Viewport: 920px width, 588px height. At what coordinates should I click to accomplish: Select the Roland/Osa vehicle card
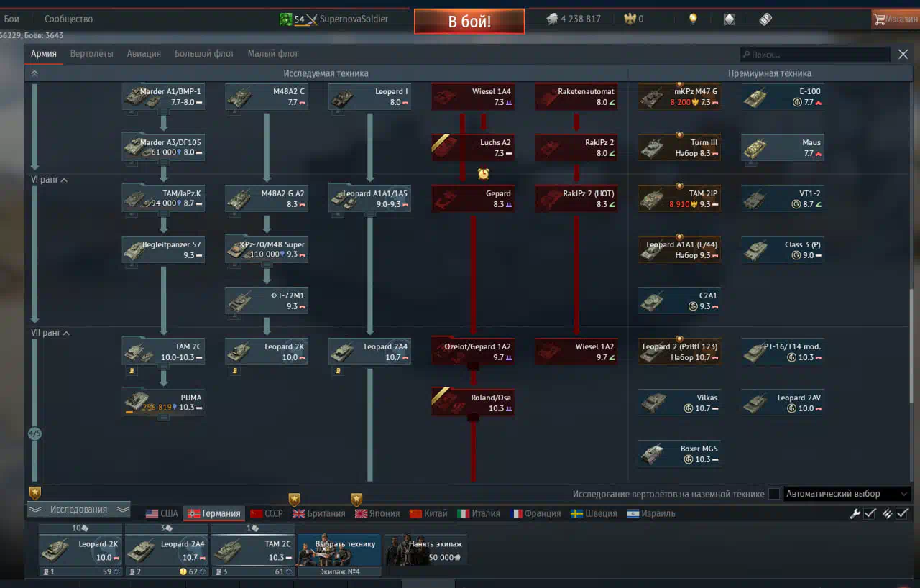click(473, 403)
